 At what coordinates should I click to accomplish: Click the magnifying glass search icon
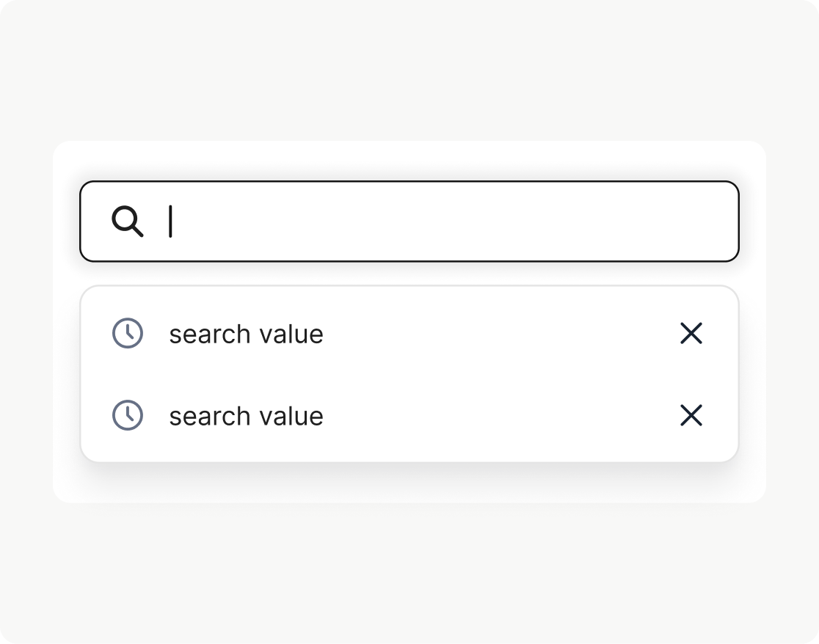(128, 221)
